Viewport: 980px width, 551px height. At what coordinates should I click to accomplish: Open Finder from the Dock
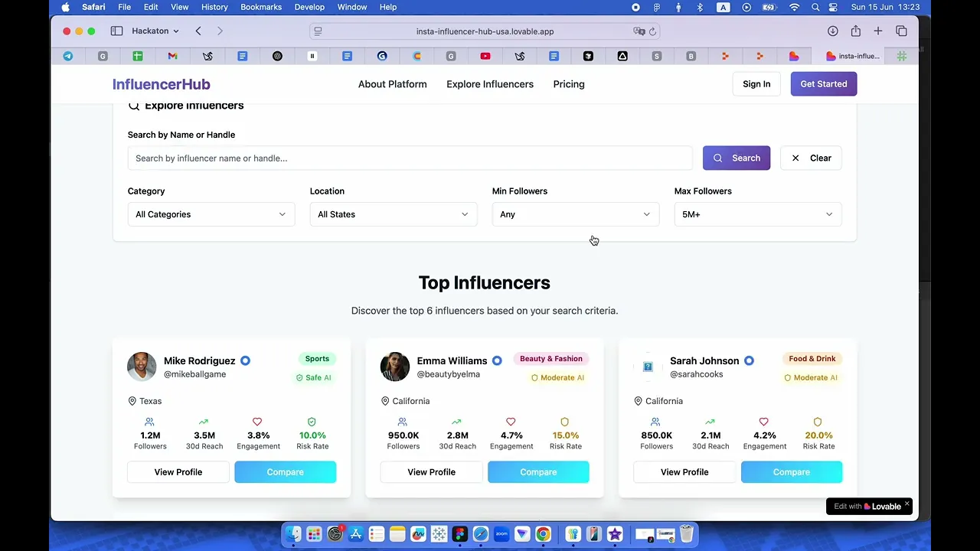[293, 534]
